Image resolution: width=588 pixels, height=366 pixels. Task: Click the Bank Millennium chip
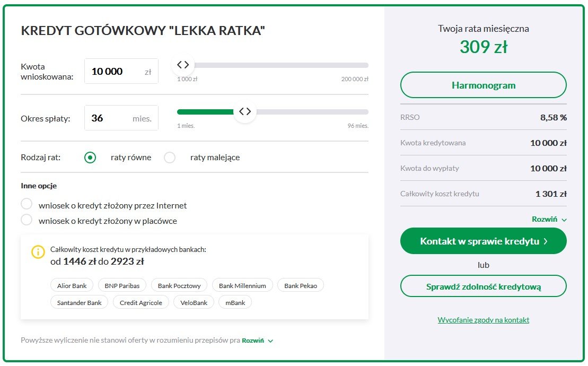242,286
